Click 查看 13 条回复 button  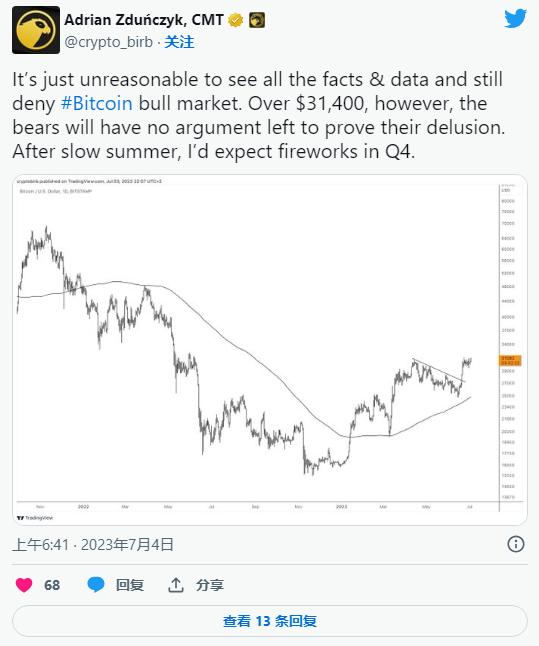270,621
